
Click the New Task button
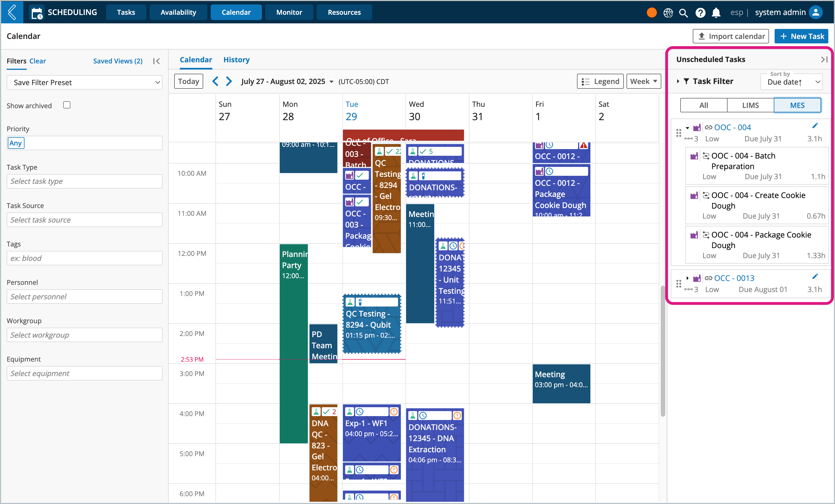click(801, 36)
